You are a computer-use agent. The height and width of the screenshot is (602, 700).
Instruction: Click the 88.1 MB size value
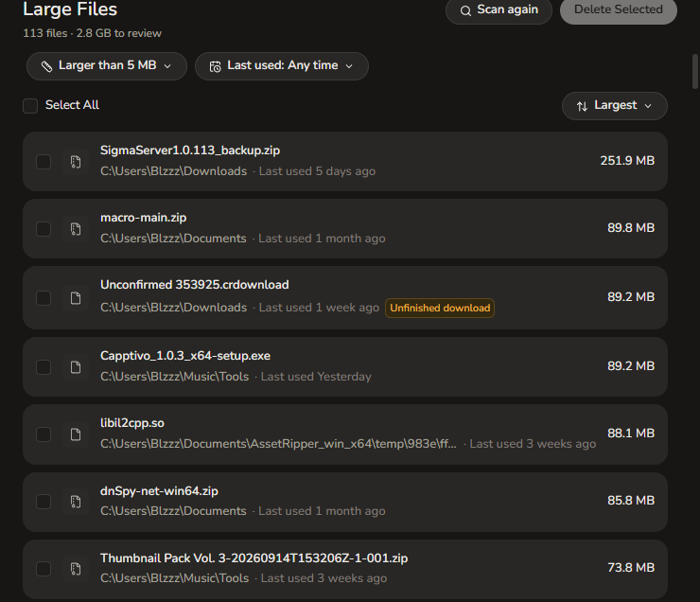(631, 434)
